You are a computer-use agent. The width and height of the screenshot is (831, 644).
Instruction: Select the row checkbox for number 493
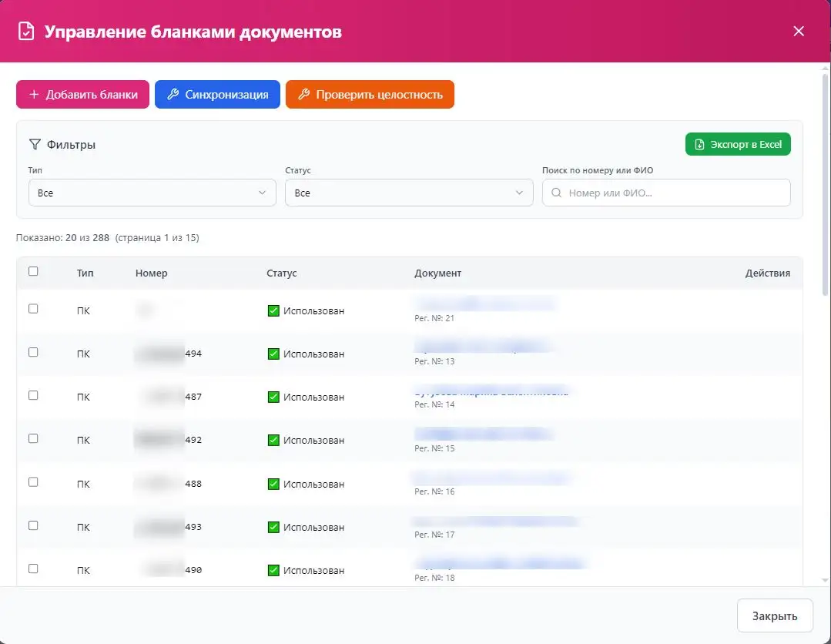point(33,525)
